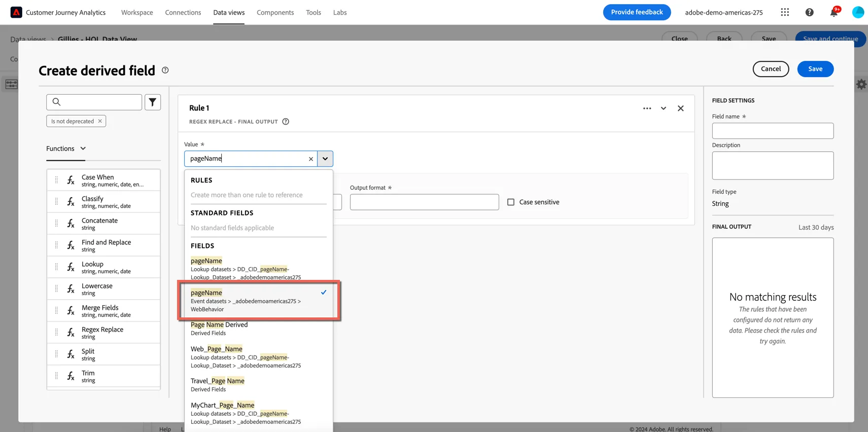The height and width of the screenshot is (432, 868).
Task: Collapse Rule 1 with the chevron
Action: point(664,108)
